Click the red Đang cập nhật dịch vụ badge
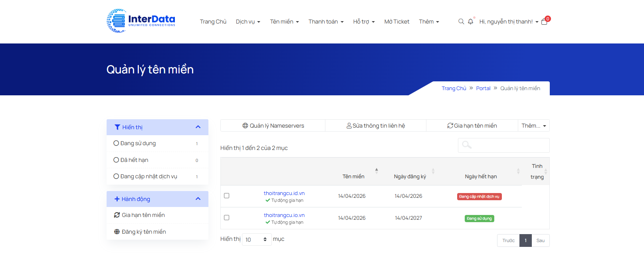Image resolution: width=644 pixels, height=272 pixels. 479,197
